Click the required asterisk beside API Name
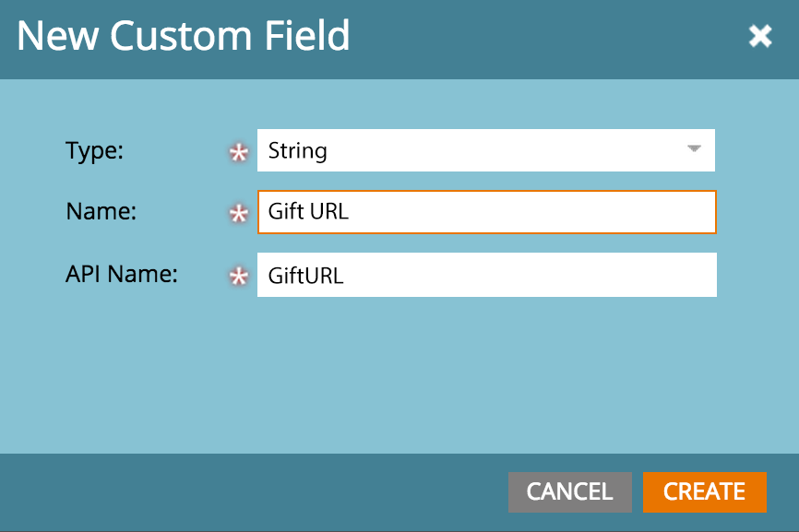The height and width of the screenshot is (532, 799). [239, 277]
